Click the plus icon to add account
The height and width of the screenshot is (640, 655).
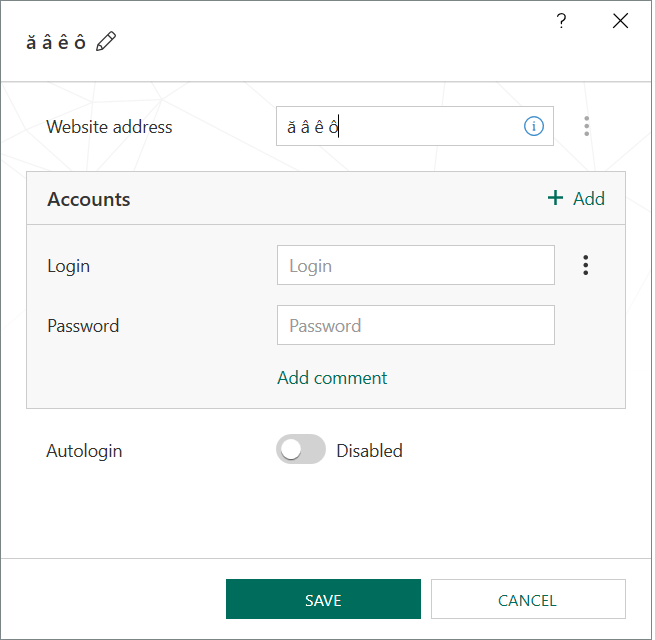click(x=556, y=198)
